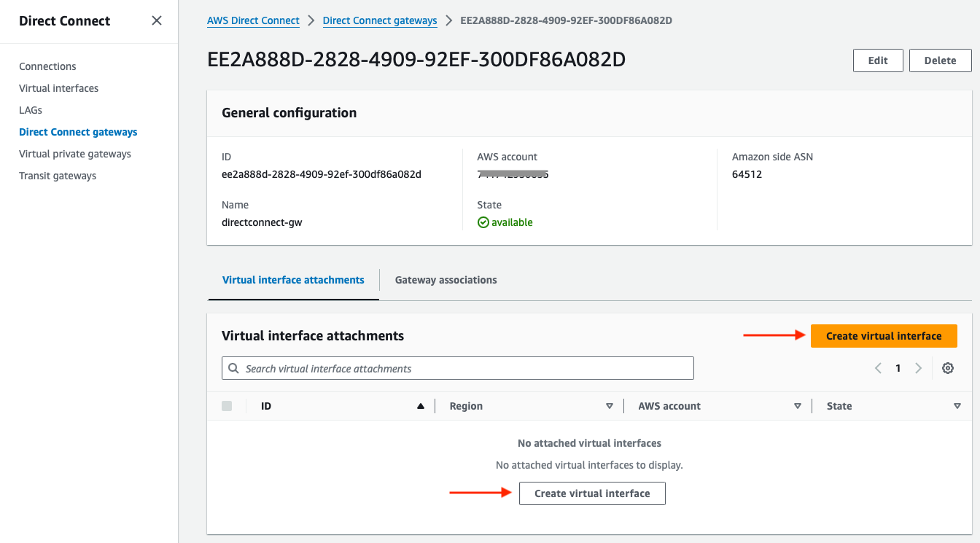Click the white Create virtual interface button
This screenshot has width=980, height=543.
pyautogui.click(x=592, y=493)
